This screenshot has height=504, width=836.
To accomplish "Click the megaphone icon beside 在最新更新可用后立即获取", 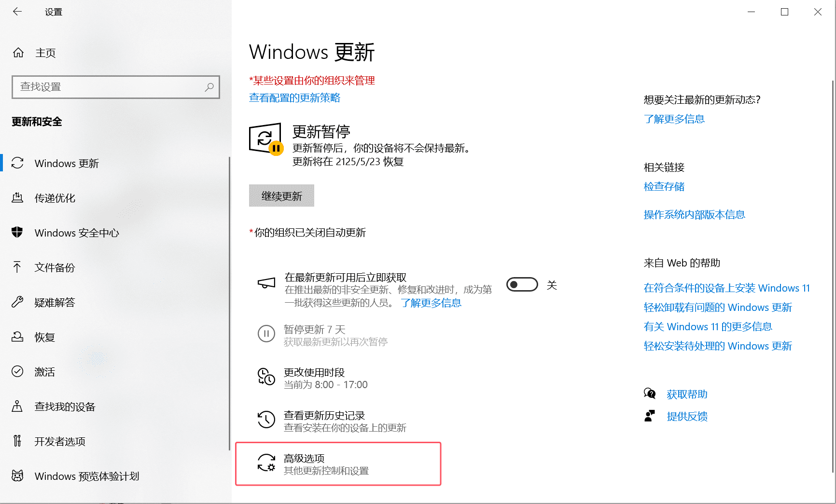I will (x=266, y=283).
